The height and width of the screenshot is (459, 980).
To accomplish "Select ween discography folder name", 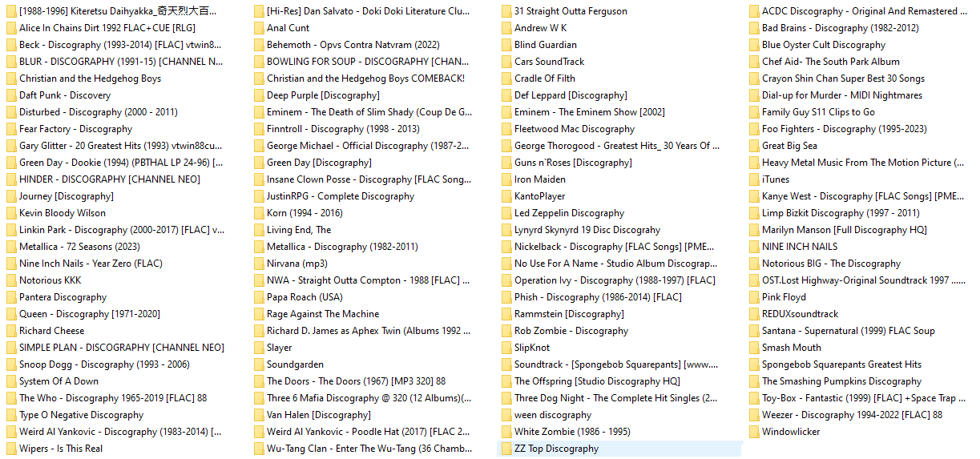I will tap(553, 415).
